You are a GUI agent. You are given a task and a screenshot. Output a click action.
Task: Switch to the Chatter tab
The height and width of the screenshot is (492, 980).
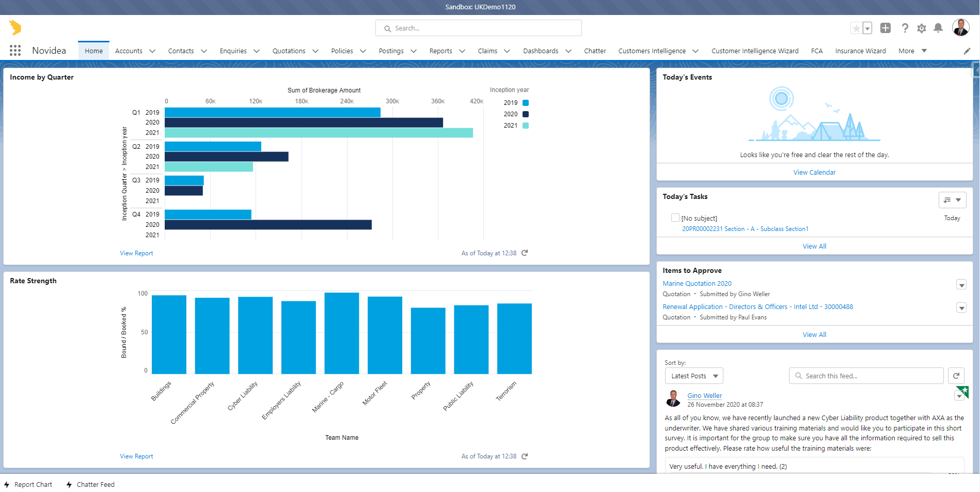[x=595, y=51]
